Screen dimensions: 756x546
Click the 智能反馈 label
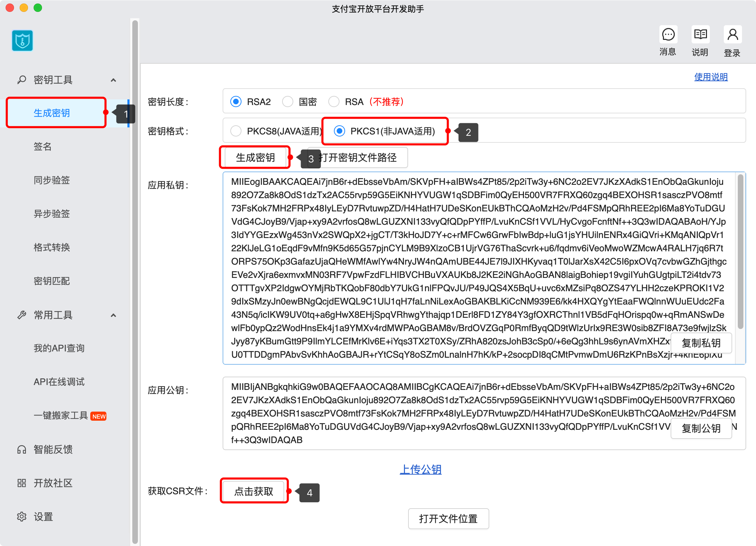click(x=53, y=449)
